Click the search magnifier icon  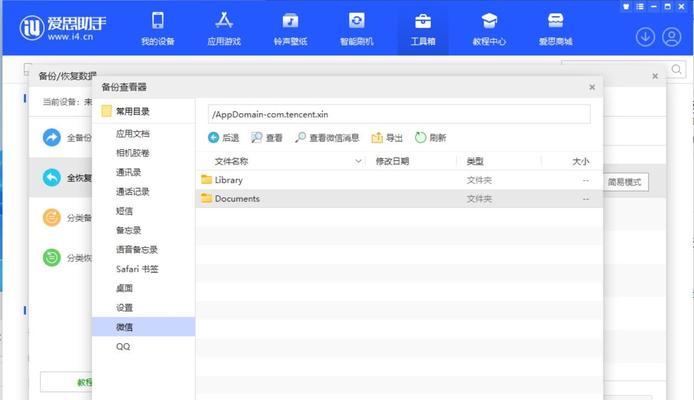(676, 69)
